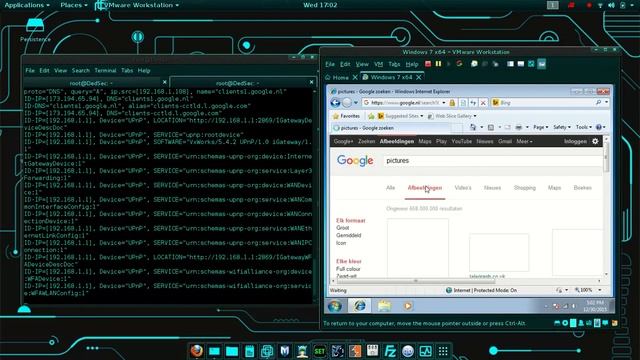Click Internet Explorer on Windows 7 taskbar
This screenshot has height=360, width=640.
tap(360, 306)
